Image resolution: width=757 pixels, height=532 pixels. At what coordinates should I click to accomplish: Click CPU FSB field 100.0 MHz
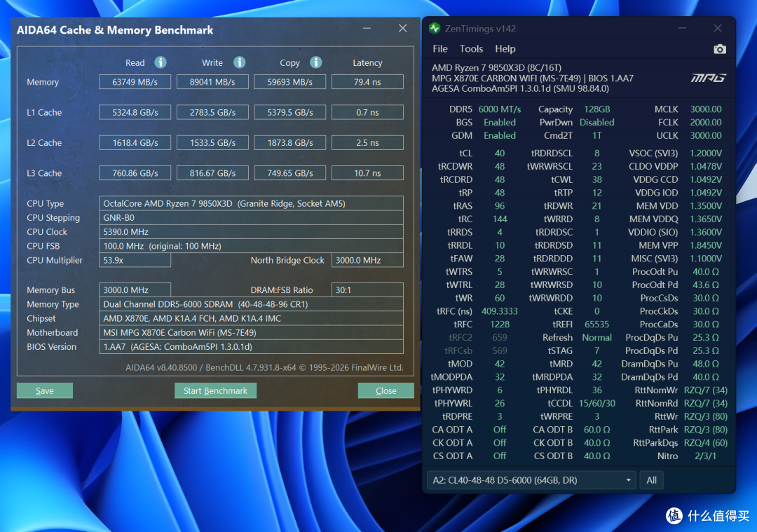pos(251,246)
